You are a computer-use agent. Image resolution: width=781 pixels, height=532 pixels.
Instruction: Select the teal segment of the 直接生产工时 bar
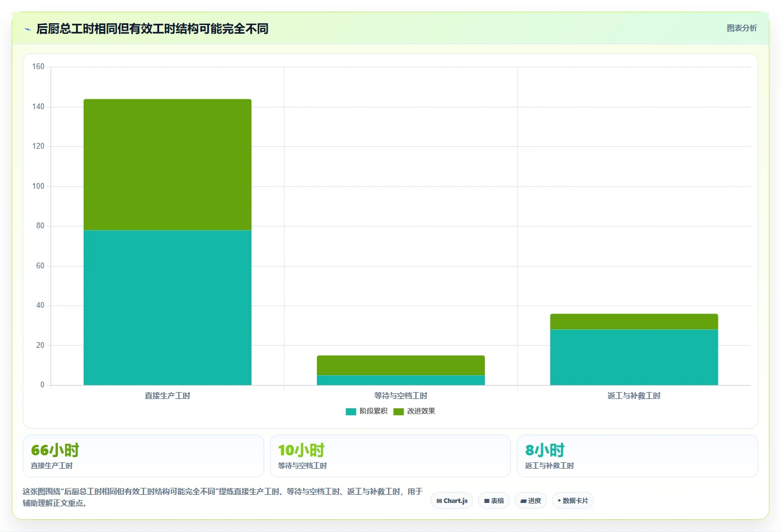pyautogui.click(x=167, y=308)
